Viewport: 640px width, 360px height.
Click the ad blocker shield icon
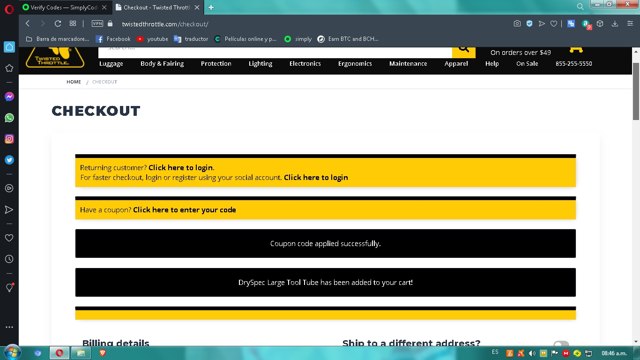(x=529, y=24)
